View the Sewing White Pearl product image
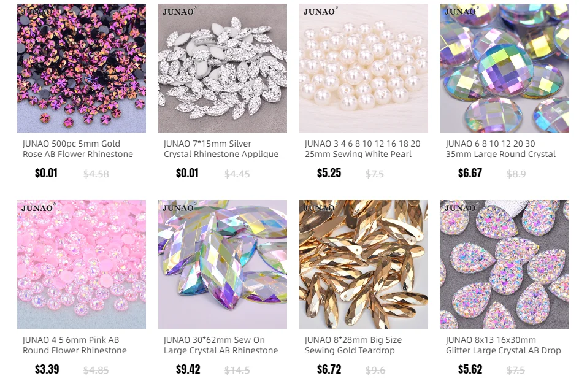 click(363, 68)
